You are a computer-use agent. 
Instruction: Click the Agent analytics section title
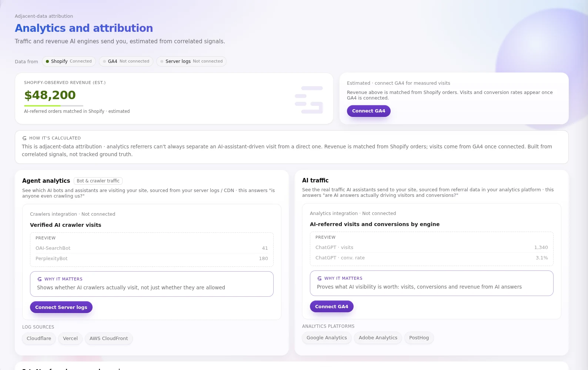coord(46,181)
